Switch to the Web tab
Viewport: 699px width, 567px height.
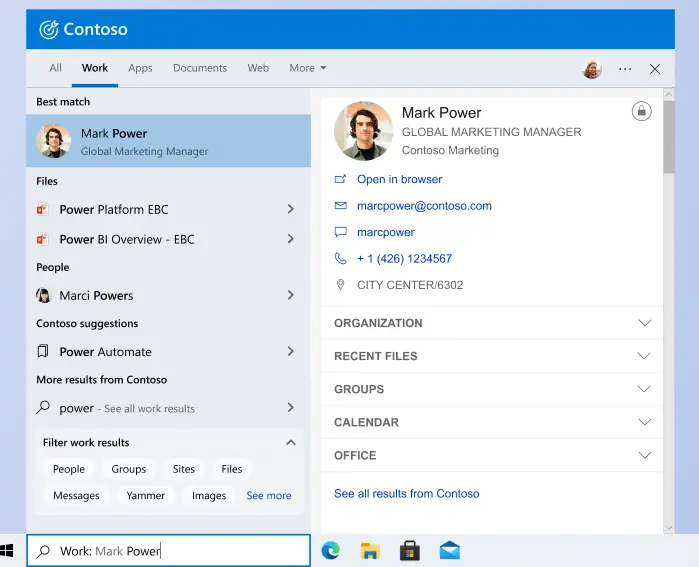tap(258, 68)
